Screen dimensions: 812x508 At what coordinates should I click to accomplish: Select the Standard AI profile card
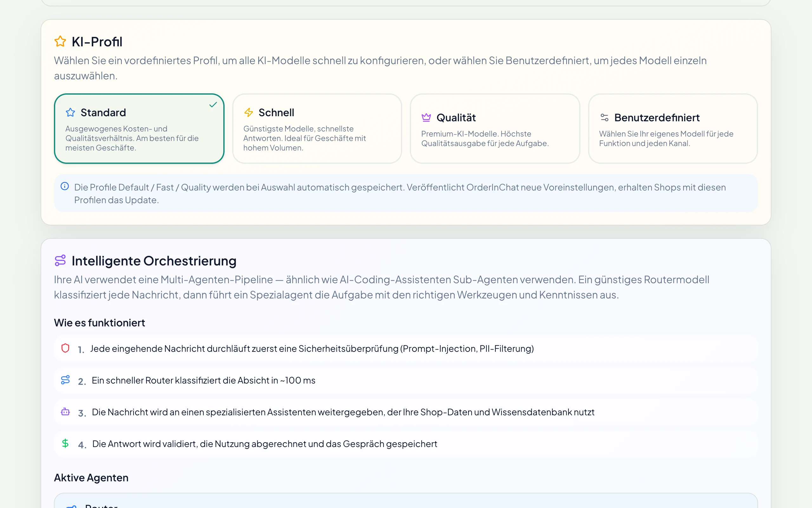point(139,129)
